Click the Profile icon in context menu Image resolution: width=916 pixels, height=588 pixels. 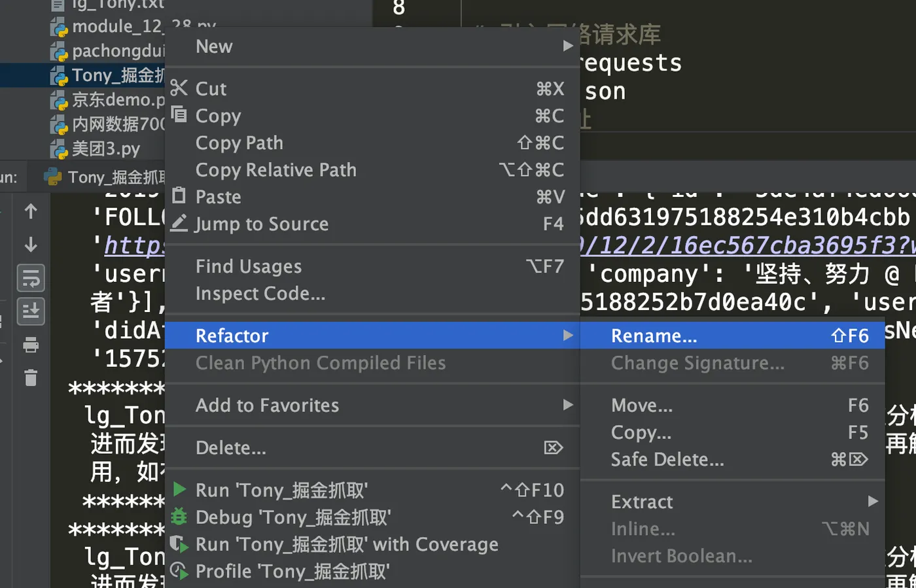coord(179,571)
